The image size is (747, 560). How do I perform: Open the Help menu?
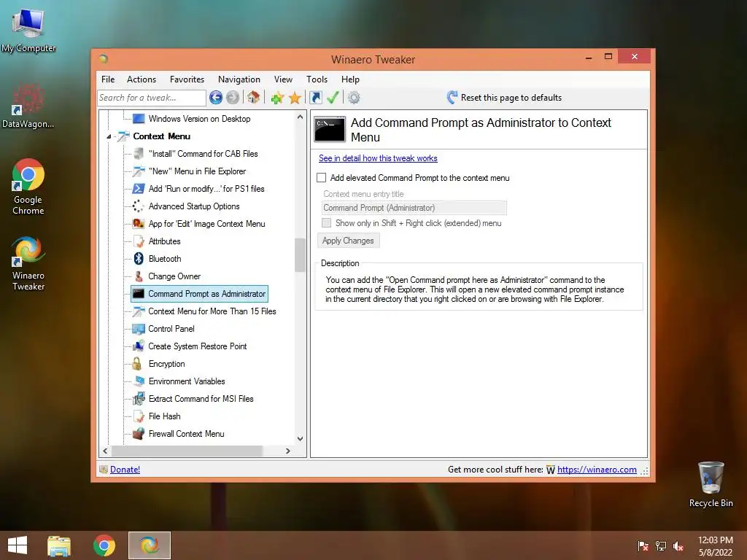point(350,79)
